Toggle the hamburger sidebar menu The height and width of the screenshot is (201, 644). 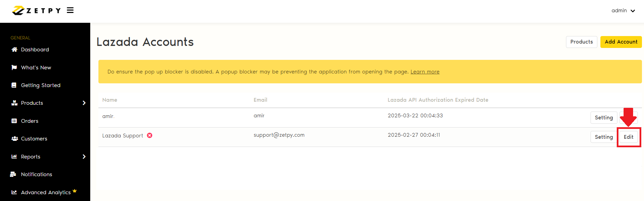click(70, 10)
